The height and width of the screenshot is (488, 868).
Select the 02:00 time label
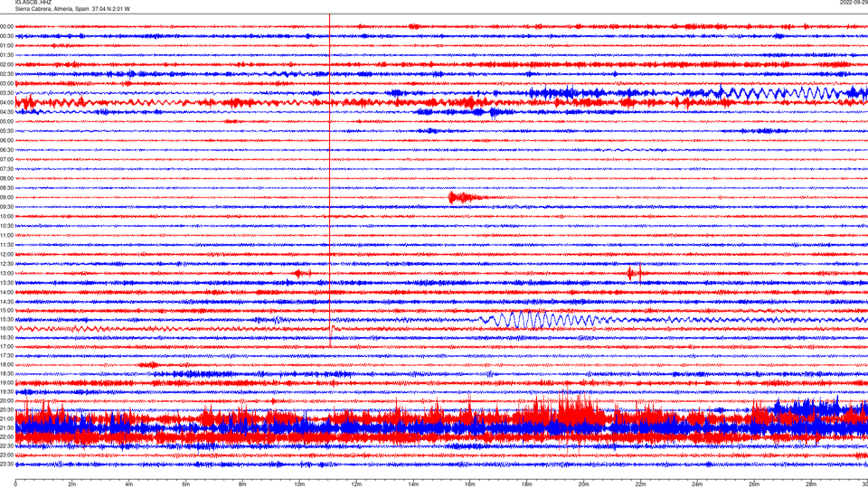pos(6,65)
